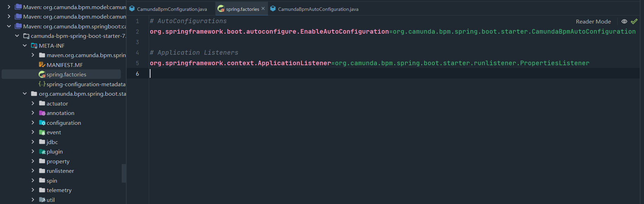
Task: Click the Maven library icon for springboot
Action: (x=19, y=26)
